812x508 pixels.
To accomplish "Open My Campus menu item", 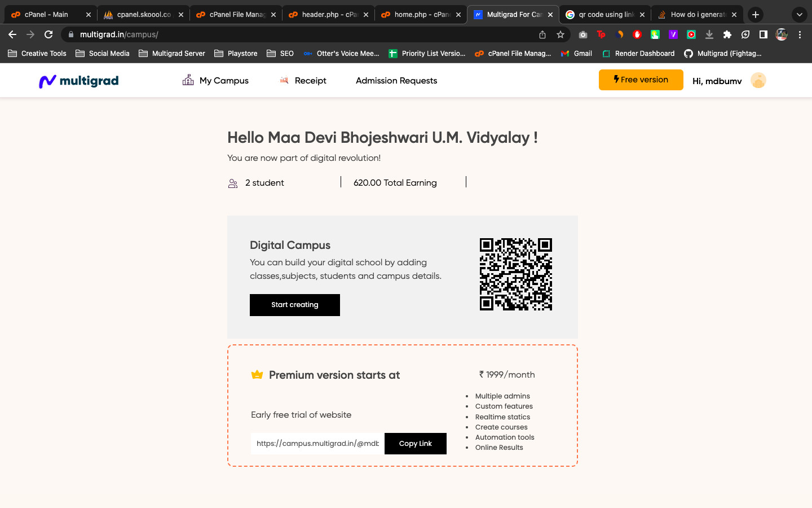I will coord(215,81).
